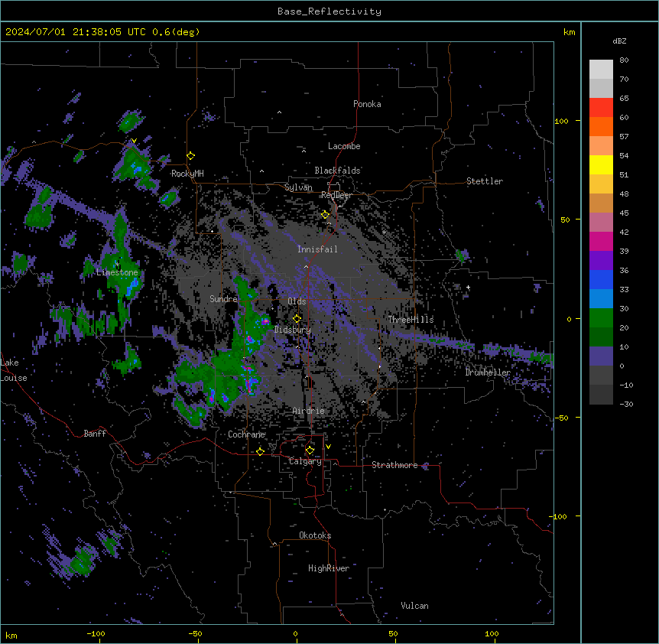This screenshot has width=659, height=644.
Task: Click the HighRiver label
Action: coord(329,568)
